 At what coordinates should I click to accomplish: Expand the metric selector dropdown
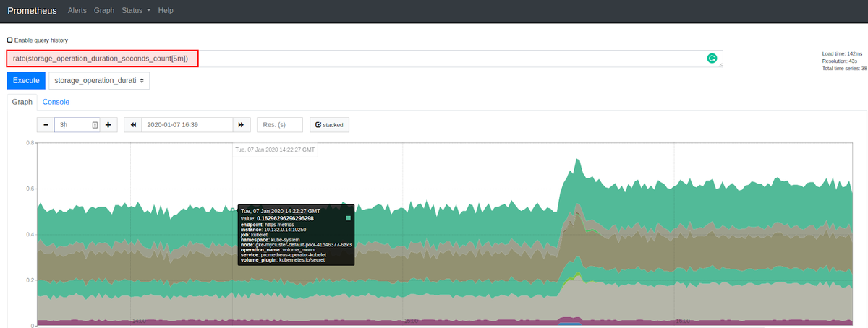(99, 81)
